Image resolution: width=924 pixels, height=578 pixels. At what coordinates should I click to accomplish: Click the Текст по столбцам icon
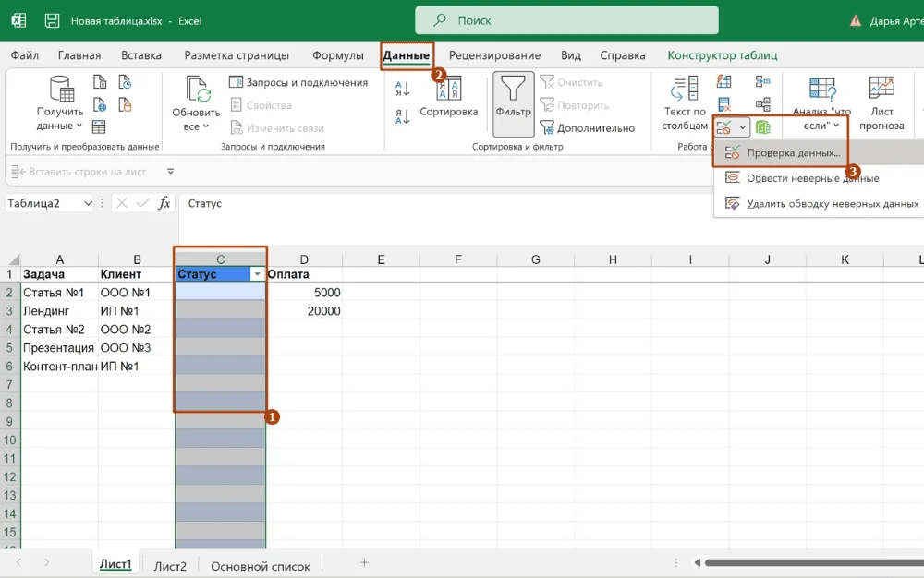pyautogui.click(x=685, y=90)
